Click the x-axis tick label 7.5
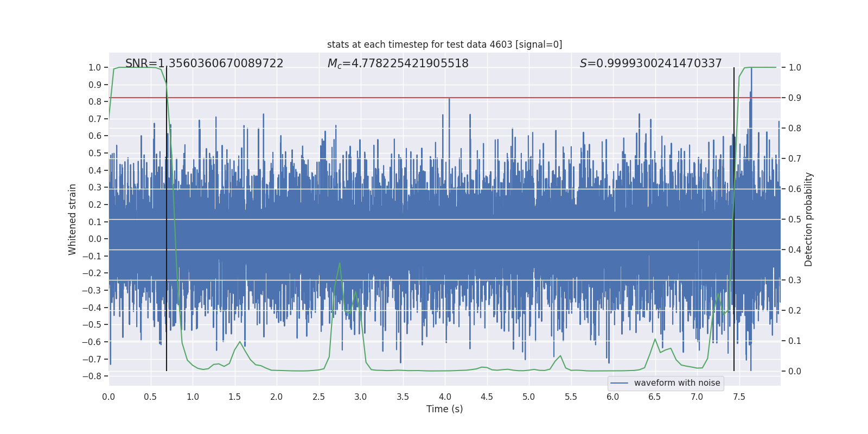Image resolution: width=868 pixels, height=434 pixels. click(739, 397)
